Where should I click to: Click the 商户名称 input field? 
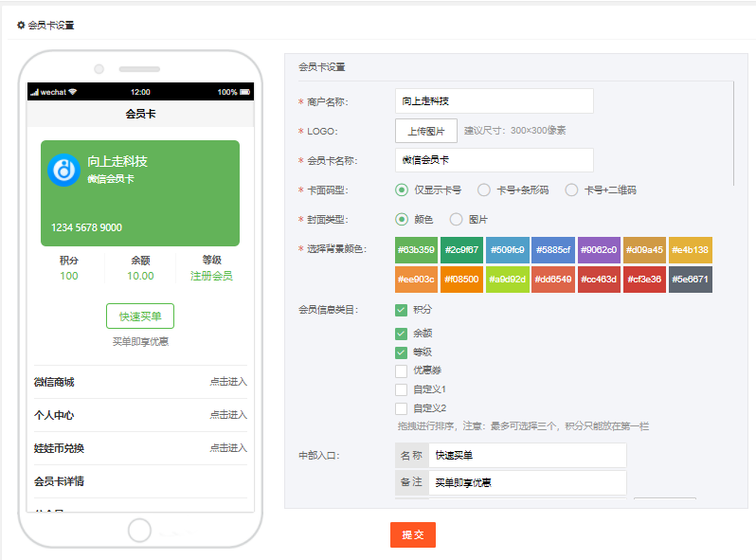pyautogui.click(x=494, y=101)
